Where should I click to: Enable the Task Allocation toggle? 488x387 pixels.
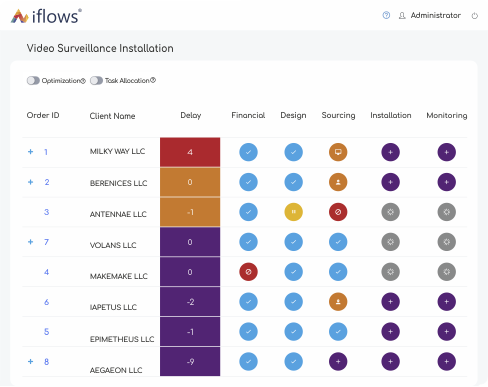(96, 81)
